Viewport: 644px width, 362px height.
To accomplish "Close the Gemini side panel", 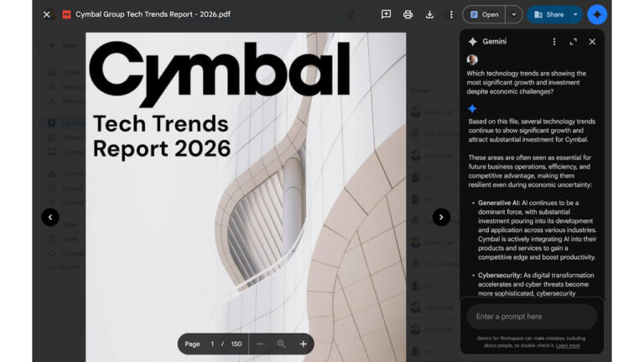I will (592, 41).
